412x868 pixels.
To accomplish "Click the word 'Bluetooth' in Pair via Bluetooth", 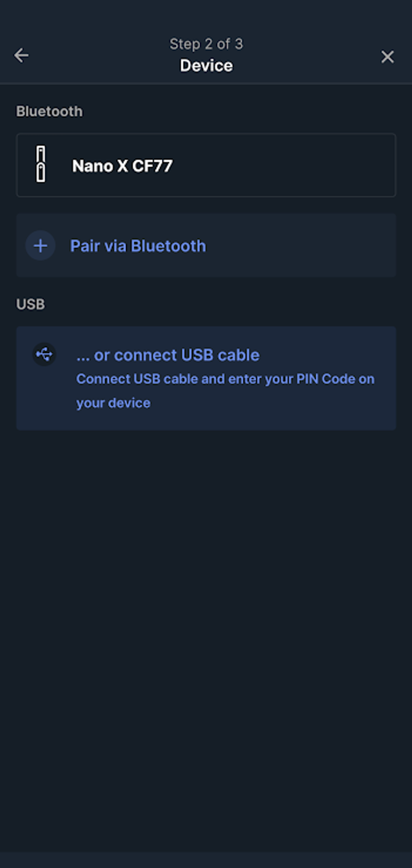I will pos(168,246).
